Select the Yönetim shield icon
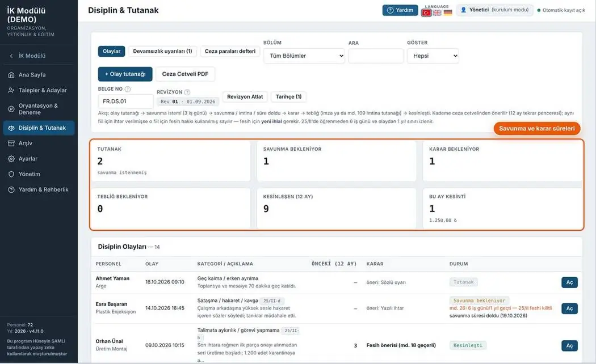The width and height of the screenshot is (596, 364). [11, 174]
